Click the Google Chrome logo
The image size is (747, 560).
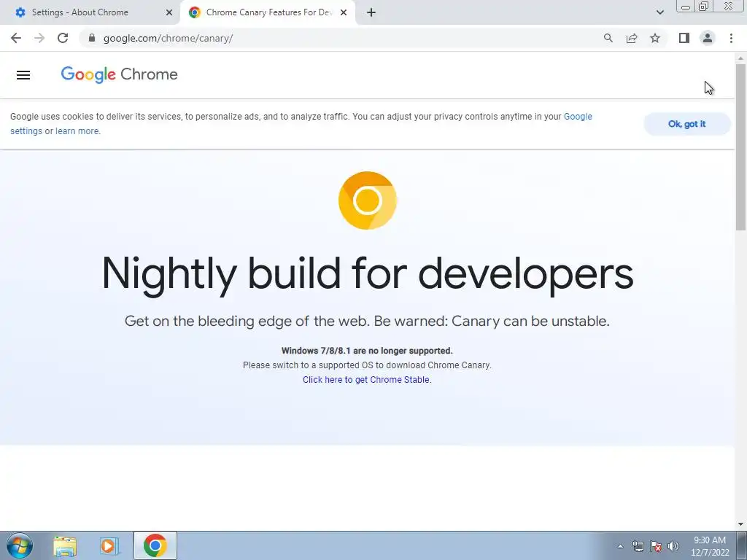(x=119, y=75)
